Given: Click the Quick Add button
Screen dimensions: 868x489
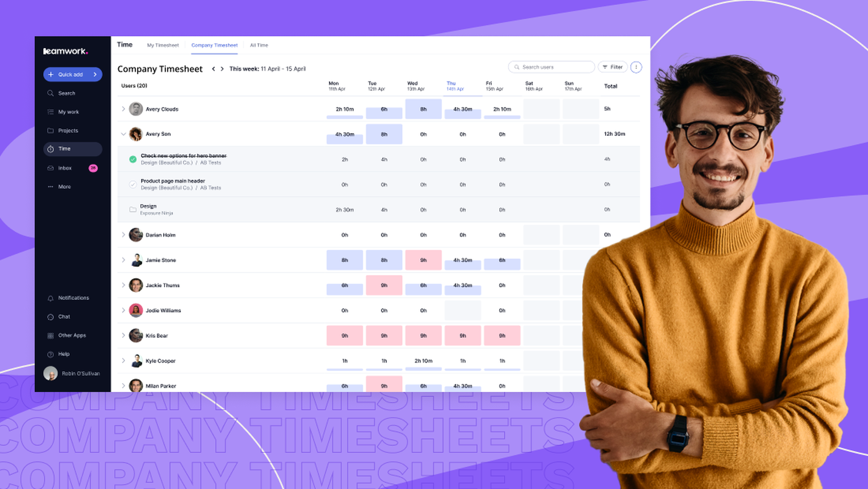Looking at the screenshot, I should coord(72,74).
